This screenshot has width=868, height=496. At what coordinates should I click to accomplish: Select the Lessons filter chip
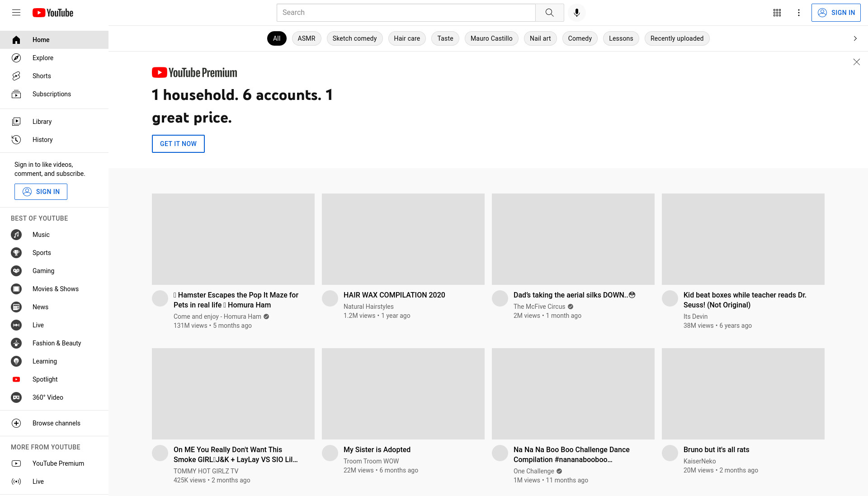[x=621, y=38]
